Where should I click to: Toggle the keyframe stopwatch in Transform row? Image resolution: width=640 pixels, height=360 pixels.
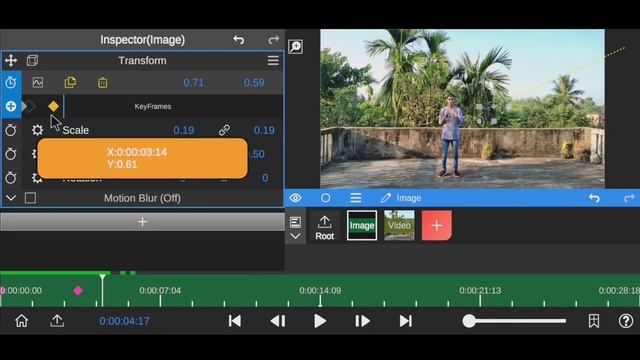coord(11,82)
